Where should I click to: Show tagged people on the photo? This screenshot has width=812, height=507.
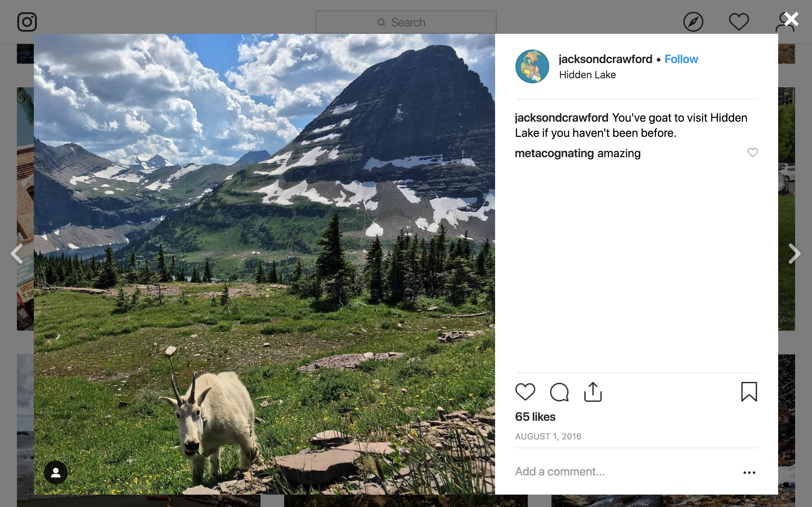point(56,472)
